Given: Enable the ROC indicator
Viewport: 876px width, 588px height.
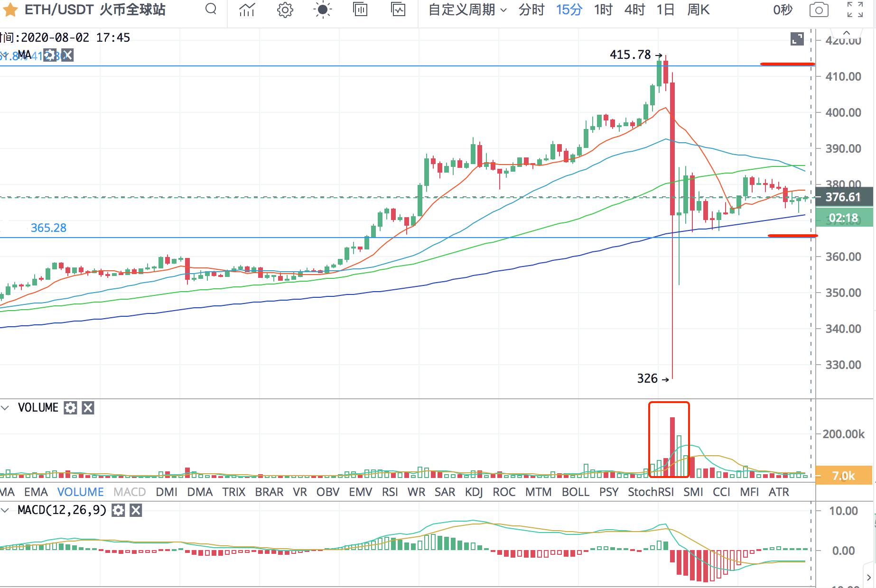Looking at the screenshot, I should tap(504, 492).
